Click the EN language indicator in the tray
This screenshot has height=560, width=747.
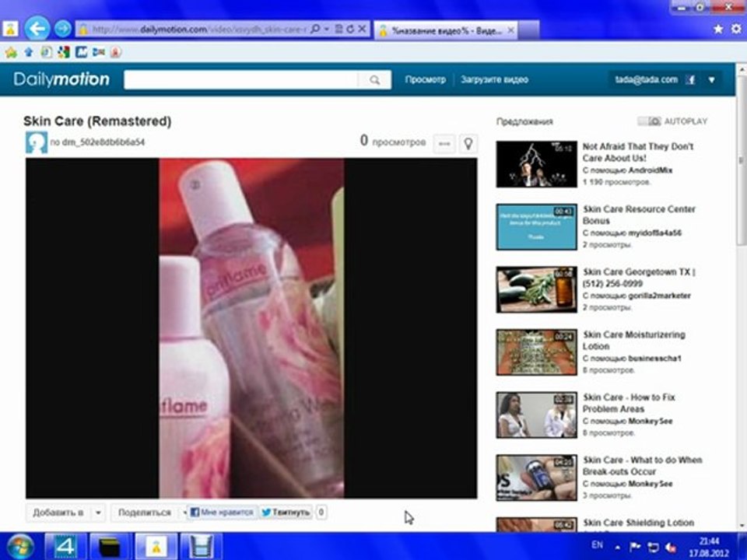pyautogui.click(x=597, y=544)
